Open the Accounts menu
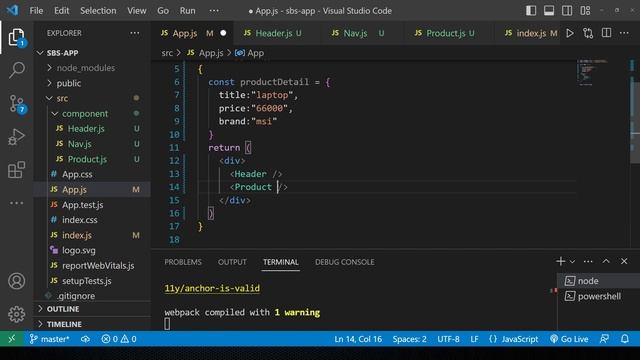640x360 pixels. point(16,281)
